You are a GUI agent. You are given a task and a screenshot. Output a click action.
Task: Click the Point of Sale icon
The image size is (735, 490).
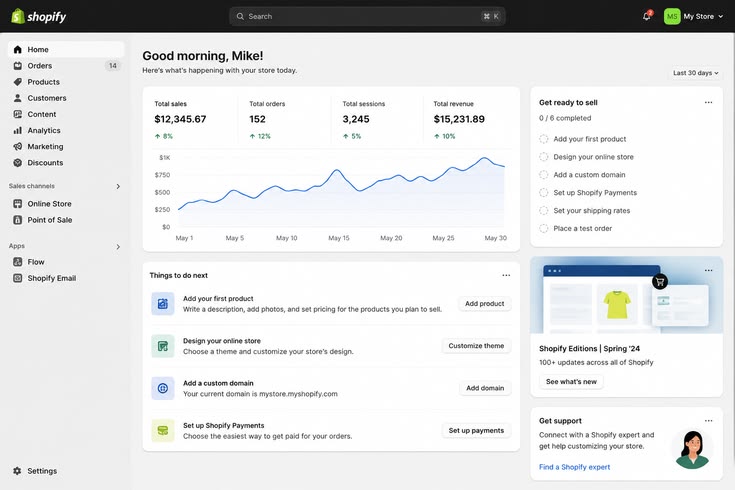point(18,220)
